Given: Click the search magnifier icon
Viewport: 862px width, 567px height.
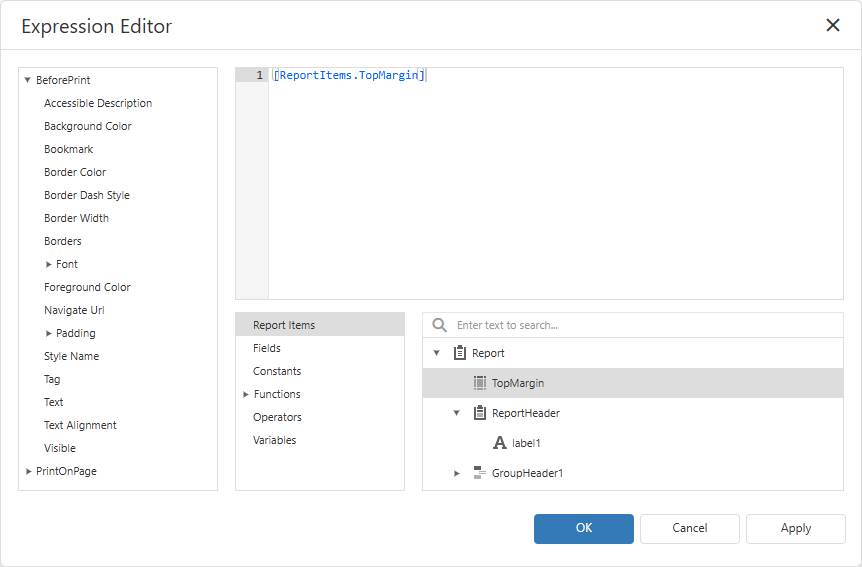Looking at the screenshot, I should (439, 325).
